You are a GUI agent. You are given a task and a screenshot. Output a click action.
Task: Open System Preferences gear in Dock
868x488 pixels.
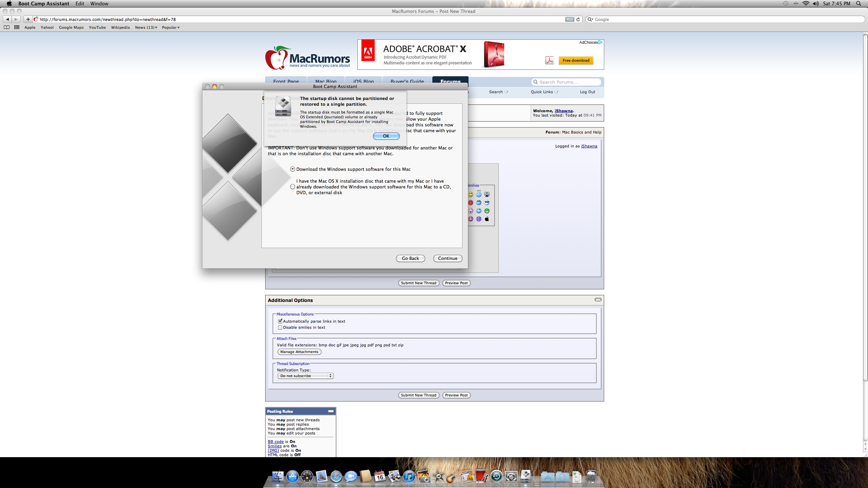click(x=511, y=476)
